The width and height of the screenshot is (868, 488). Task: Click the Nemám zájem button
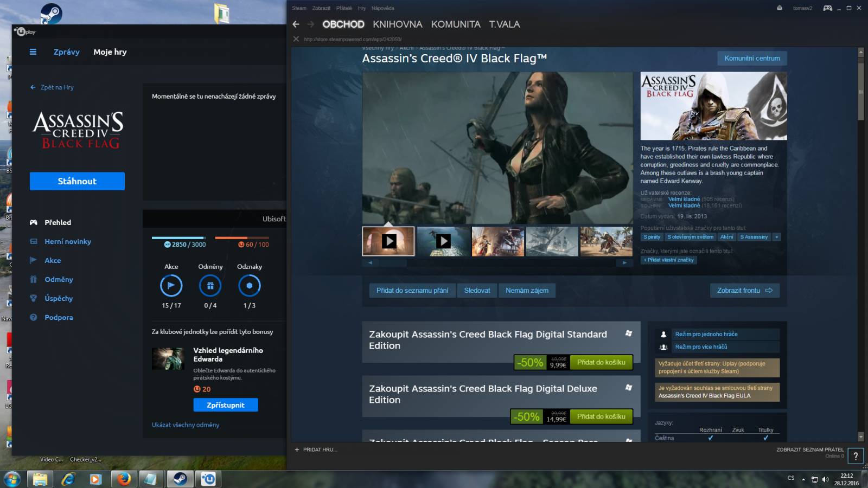pos(527,291)
